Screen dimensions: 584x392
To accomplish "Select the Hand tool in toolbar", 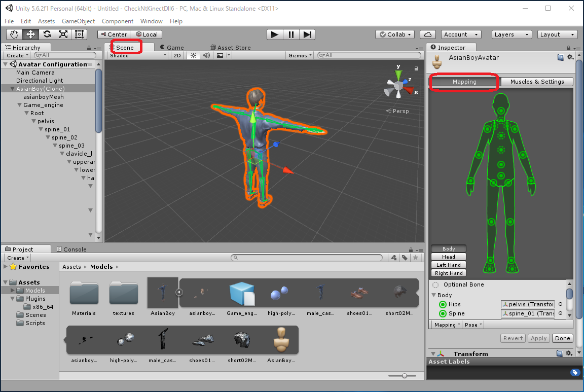I will point(14,34).
